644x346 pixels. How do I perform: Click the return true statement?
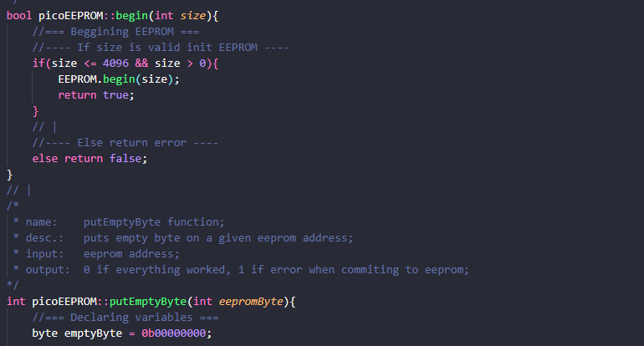(96, 95)
